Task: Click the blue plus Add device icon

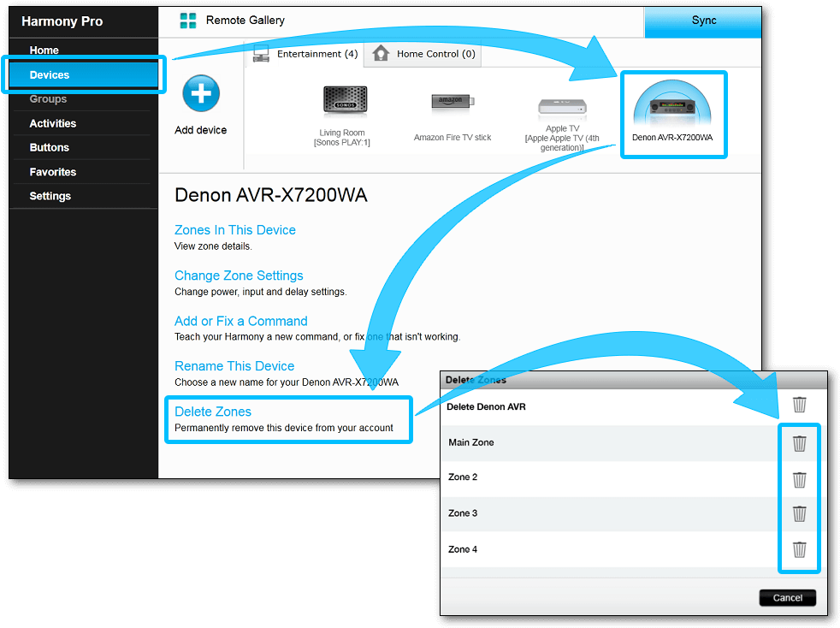Action: 201,93
